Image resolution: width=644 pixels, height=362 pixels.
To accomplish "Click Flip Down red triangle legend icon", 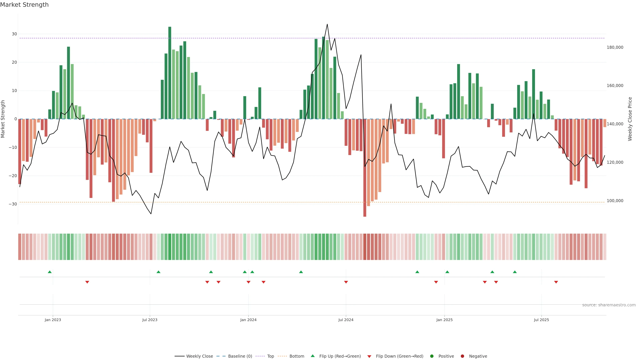I will tap(369, 356).
